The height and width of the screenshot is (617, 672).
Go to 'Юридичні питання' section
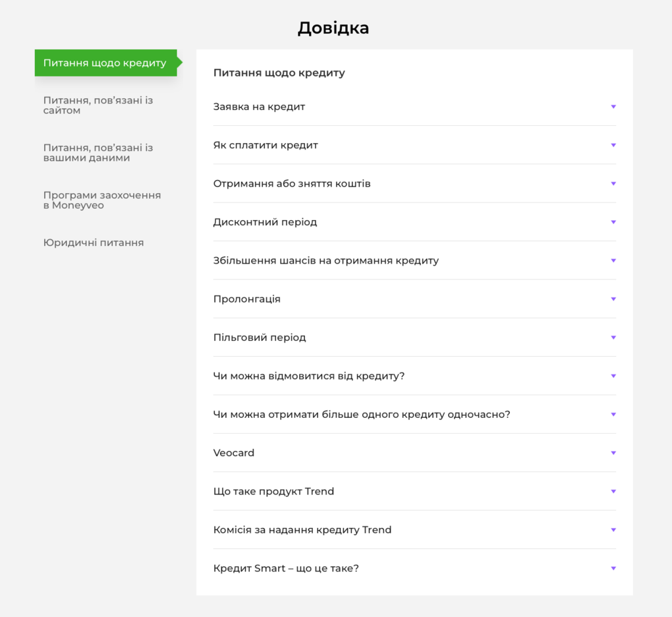tap(94, 243)
